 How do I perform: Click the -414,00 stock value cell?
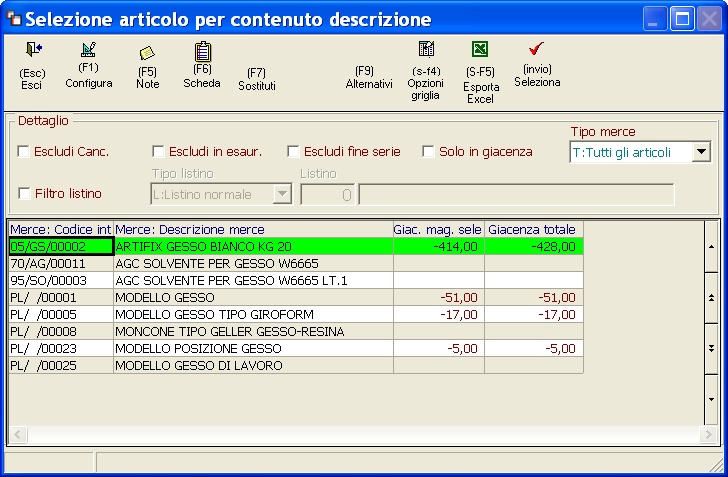439,246
